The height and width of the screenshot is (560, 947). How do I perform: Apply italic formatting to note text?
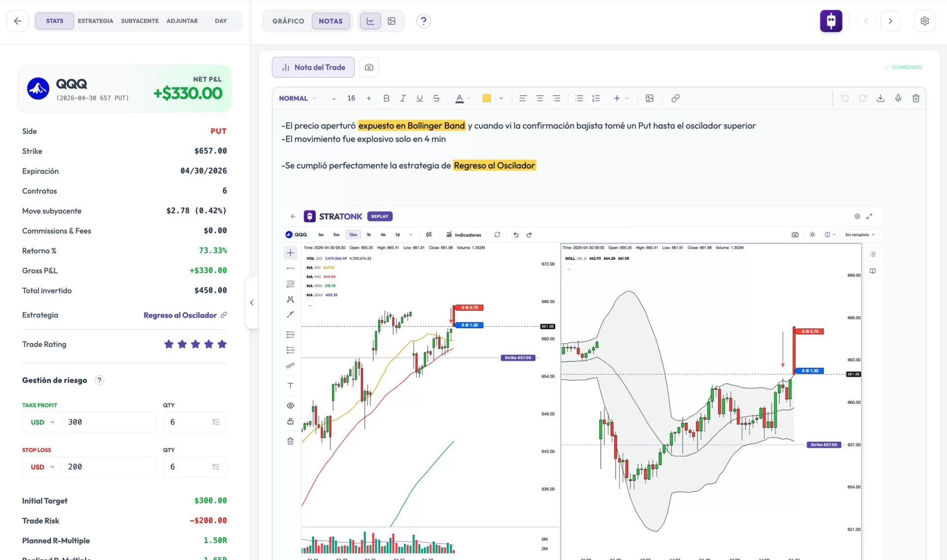point(403,98)
